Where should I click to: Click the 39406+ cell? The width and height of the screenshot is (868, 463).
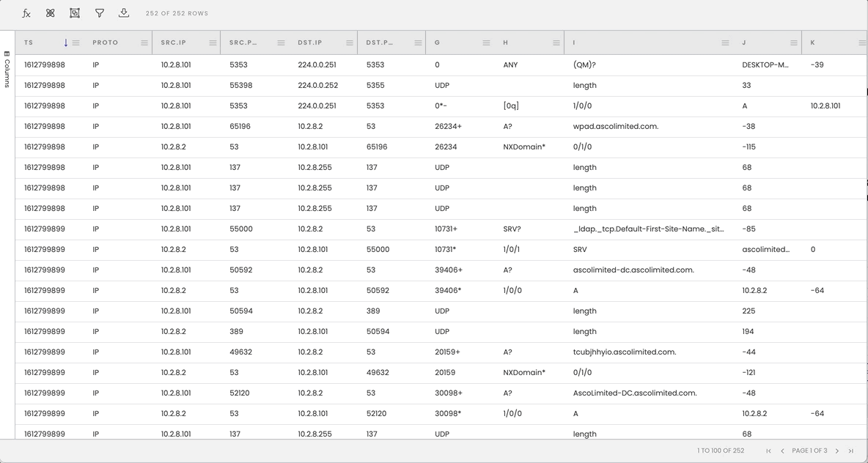449,270
